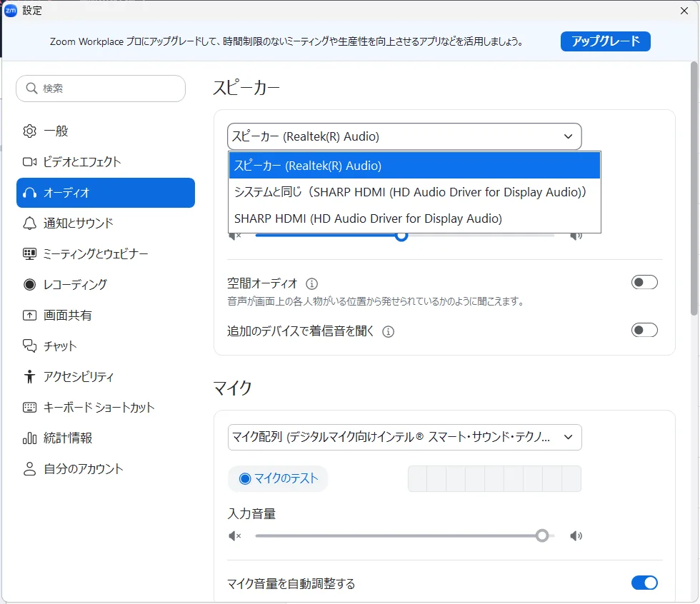This screenshot has height=604, width=700.
Task: Click the video camera icon for ビデオとエフェクト
Action: [x=29, y=162]
